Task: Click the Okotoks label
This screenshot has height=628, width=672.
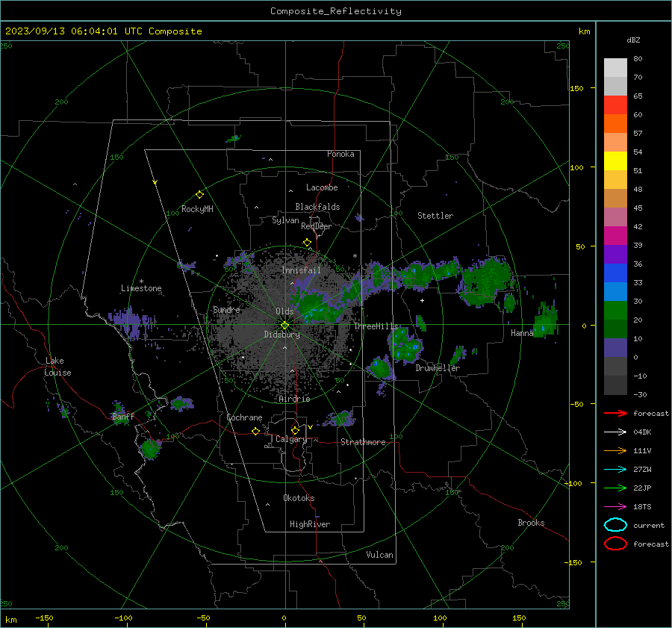Action: coord(299,498)
